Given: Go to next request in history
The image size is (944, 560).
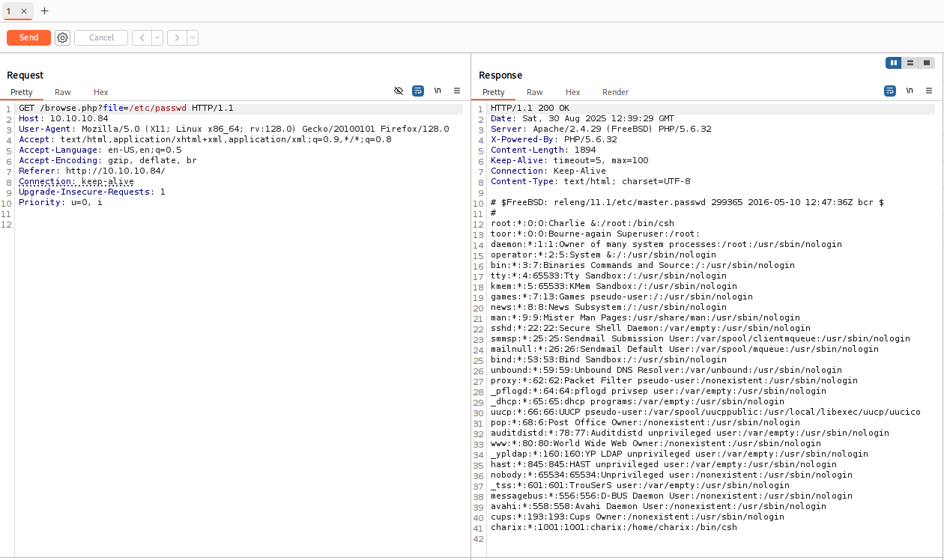Looking at the screenshot, I should tap(177, 37).
